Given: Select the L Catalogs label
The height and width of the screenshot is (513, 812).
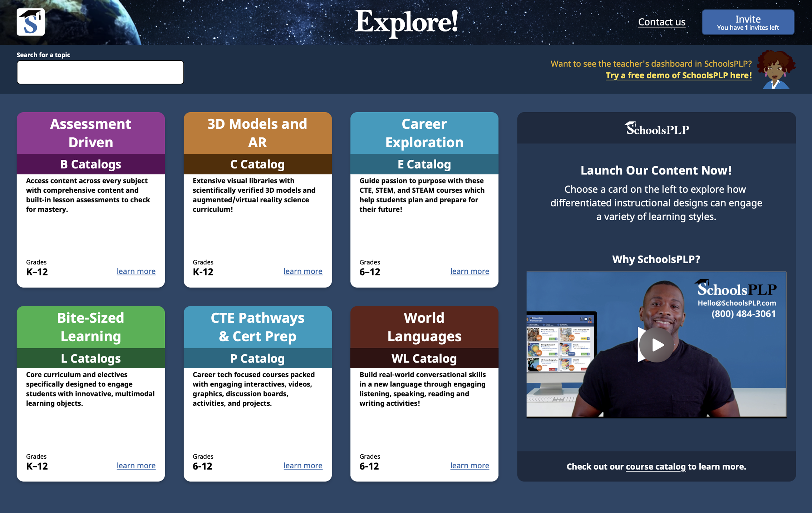Looking at the screenshot, I should pos(91,358).
